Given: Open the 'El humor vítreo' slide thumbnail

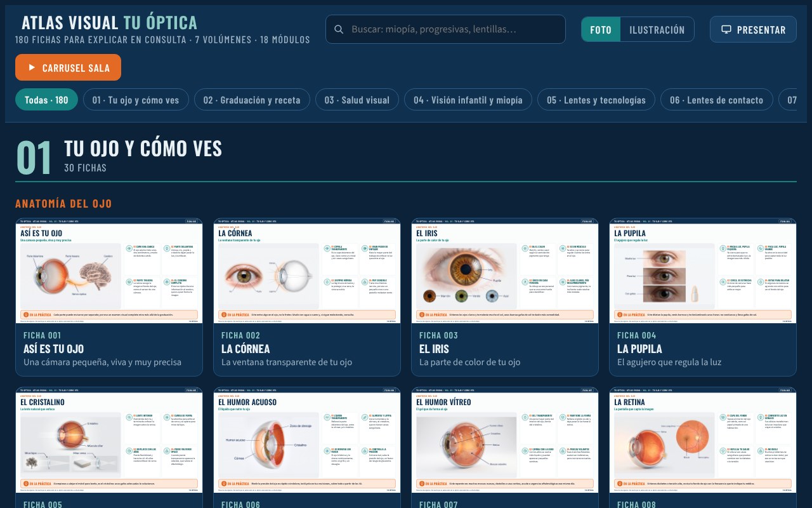Looking at the screenshot, I should click(x=505, y=440).
